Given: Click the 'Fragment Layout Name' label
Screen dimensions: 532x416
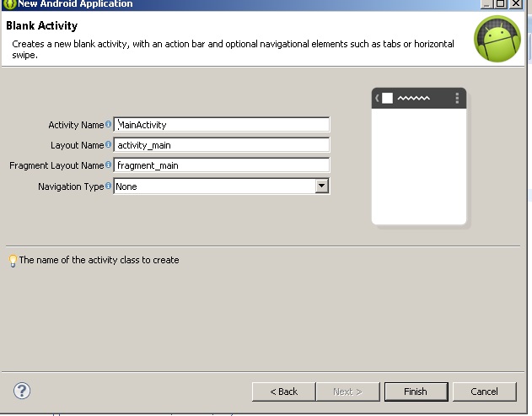Looking at the screenshot, I should (x=56, y=165).
